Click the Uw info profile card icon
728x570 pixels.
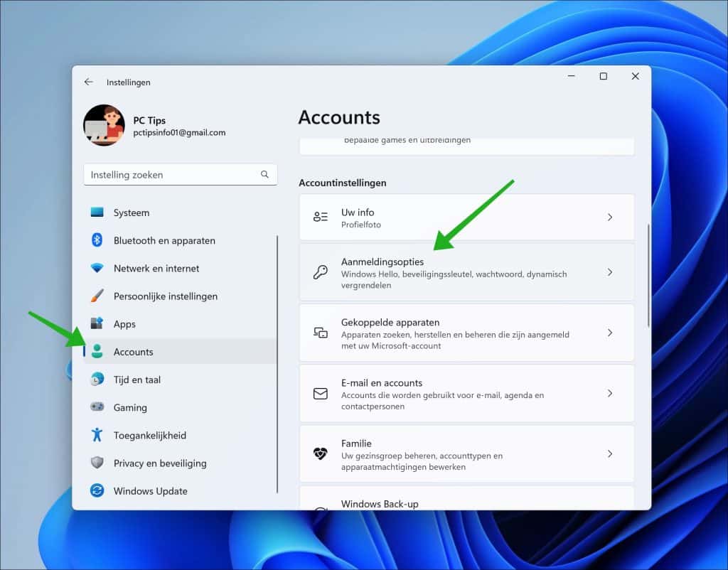(321, 217)
